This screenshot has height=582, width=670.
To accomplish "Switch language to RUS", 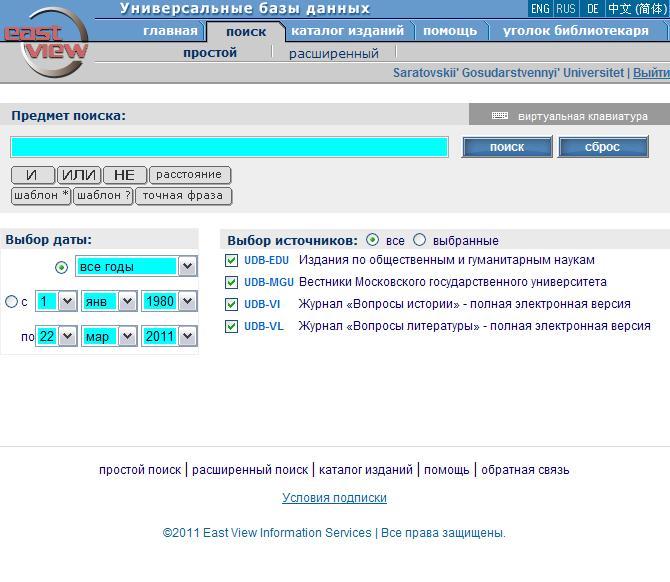I will point(566,9).
